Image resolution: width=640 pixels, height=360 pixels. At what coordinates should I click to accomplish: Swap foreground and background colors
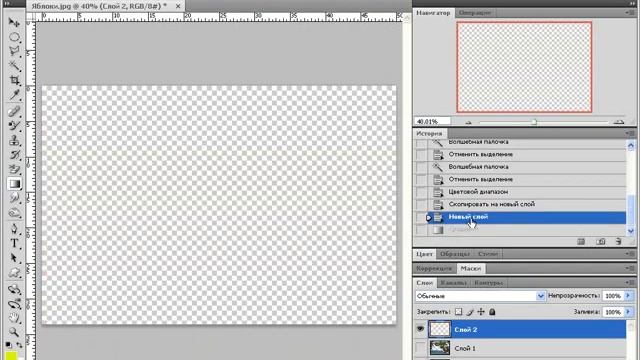[19, 345]
